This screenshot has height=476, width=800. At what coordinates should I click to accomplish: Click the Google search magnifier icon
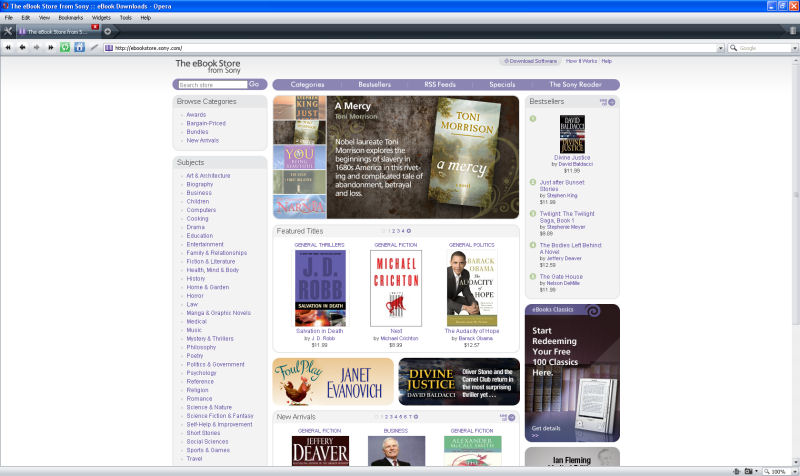click(x=733, y=47)
